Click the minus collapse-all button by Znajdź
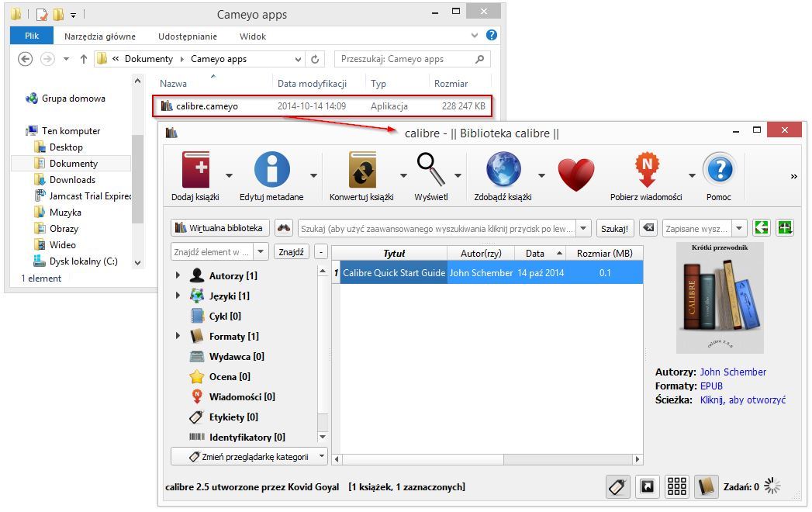The height and width of the screenshot is (512, 812). click(x=321, y=252)
